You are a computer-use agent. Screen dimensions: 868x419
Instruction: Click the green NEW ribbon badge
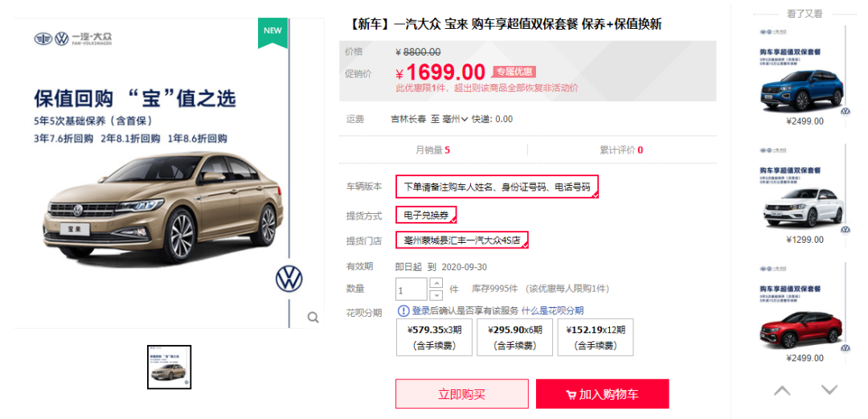click(x=272, y=31)
